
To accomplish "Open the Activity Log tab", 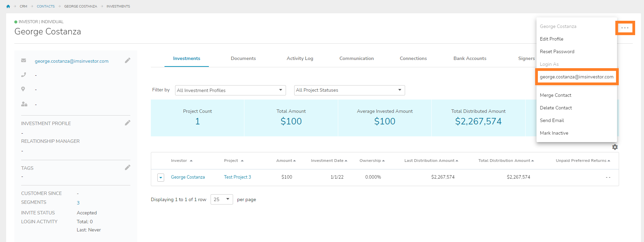I will tap(300, 59).
